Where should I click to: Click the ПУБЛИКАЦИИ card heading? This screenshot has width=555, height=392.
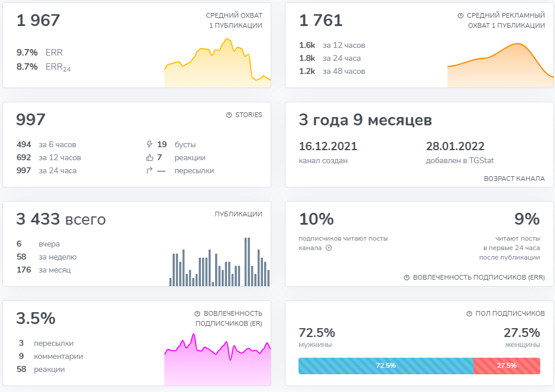coord(238,214)
